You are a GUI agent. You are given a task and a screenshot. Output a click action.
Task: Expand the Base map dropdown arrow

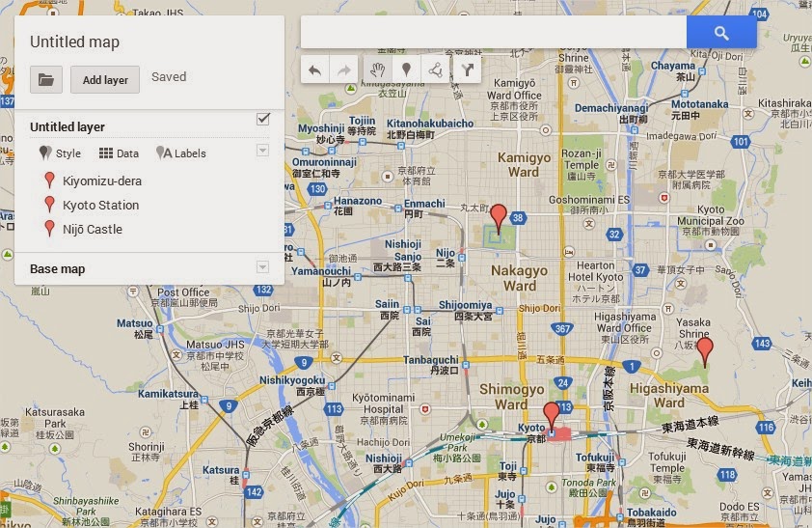(x=262, y=266)
